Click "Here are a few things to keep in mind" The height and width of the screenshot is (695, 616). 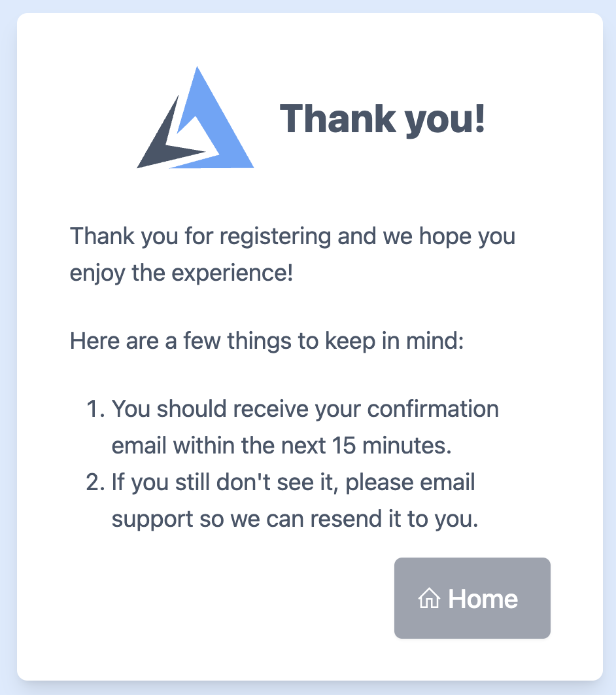point(267,341)
